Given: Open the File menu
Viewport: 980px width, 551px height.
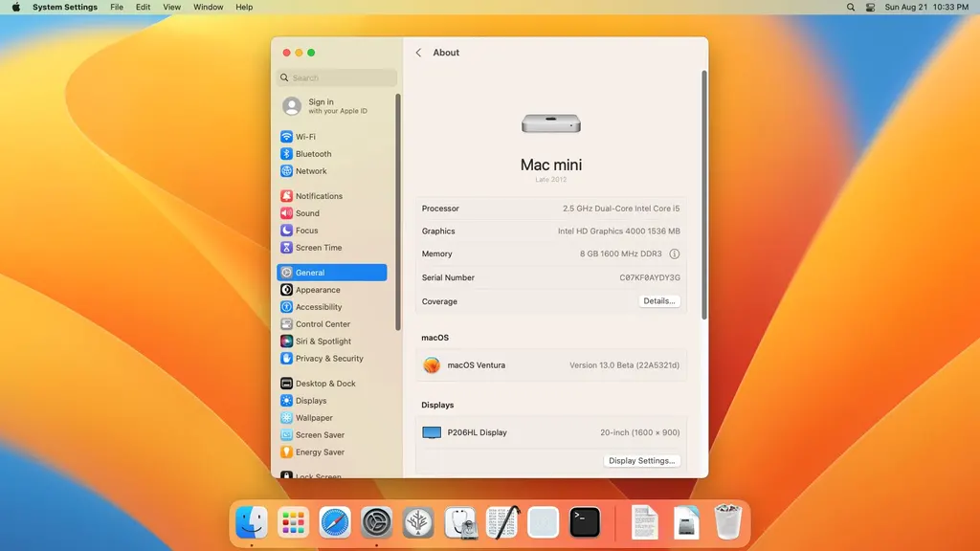Looking at the screenshot, I should tap(117, 7).
